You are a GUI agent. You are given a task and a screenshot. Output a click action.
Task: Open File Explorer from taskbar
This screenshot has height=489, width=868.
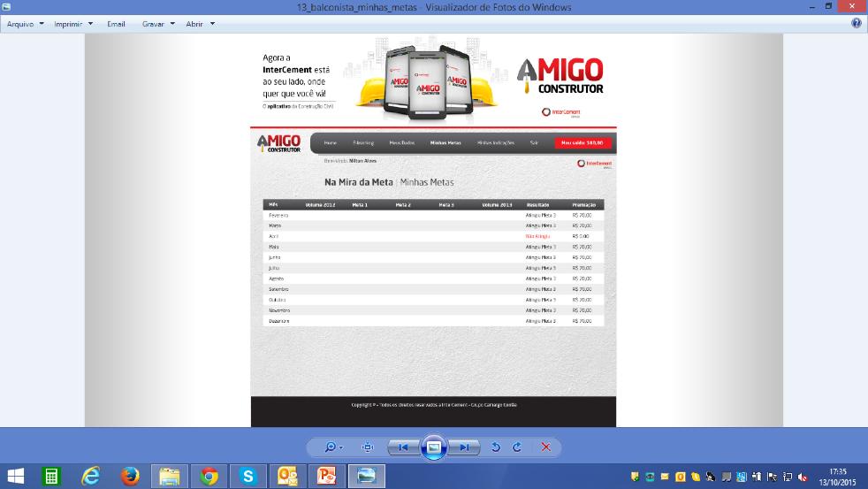click(170, 477)
